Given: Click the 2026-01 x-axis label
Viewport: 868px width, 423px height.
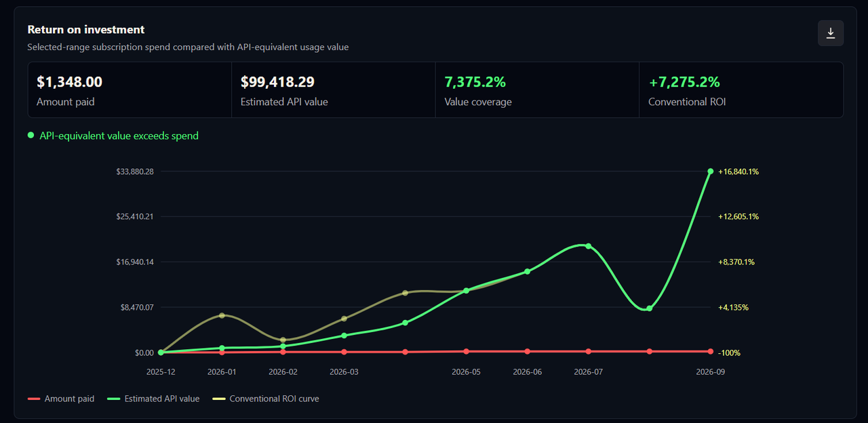Looking at the screenshot, I should click(222, 371).
